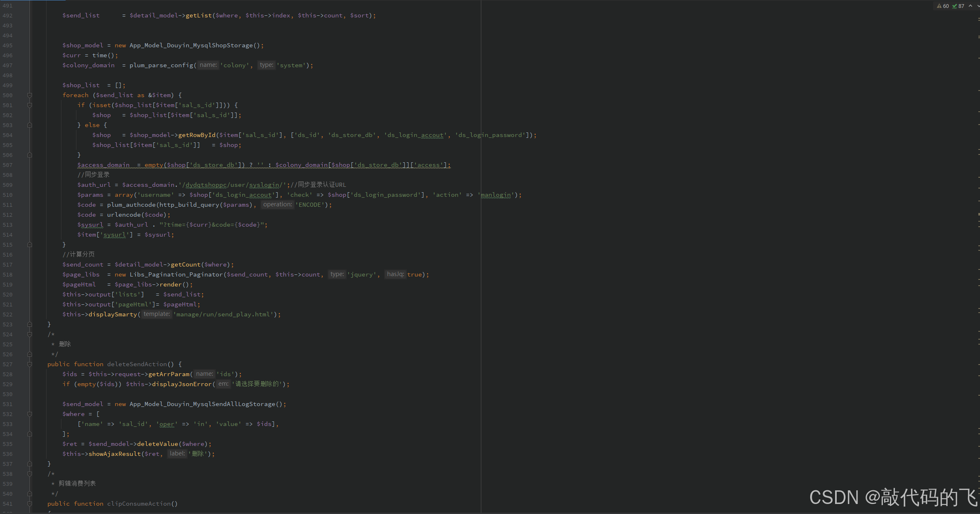
Task: Collapse the foreach block at line 500
Action: (x=29, y=95)
